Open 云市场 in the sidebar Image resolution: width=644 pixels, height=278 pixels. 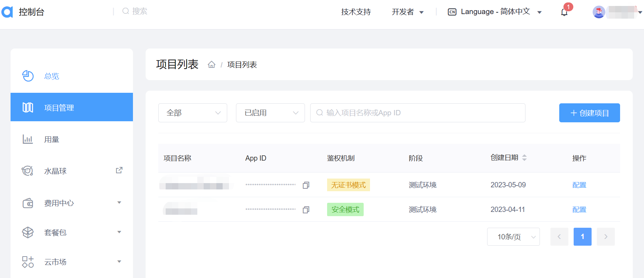click(x=72, y=262)
